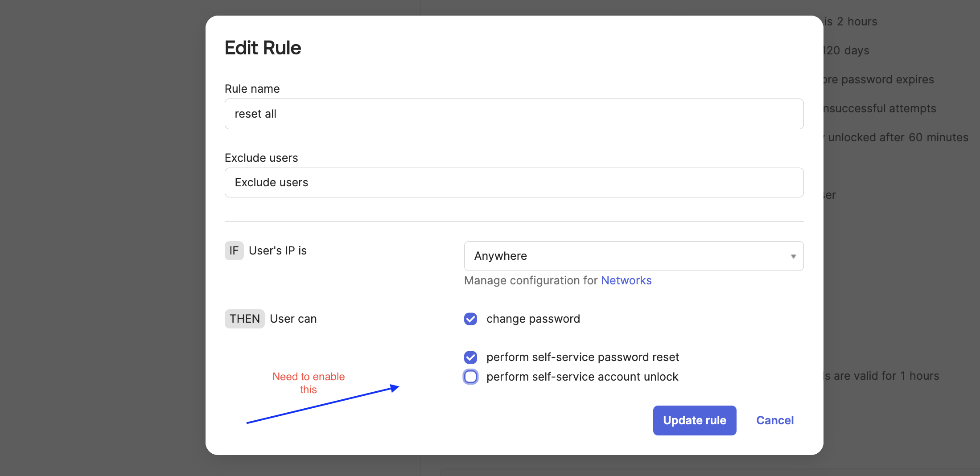980x476 pixels.
Task: Follow the Networks configuration link
Action: click(626, 280)
